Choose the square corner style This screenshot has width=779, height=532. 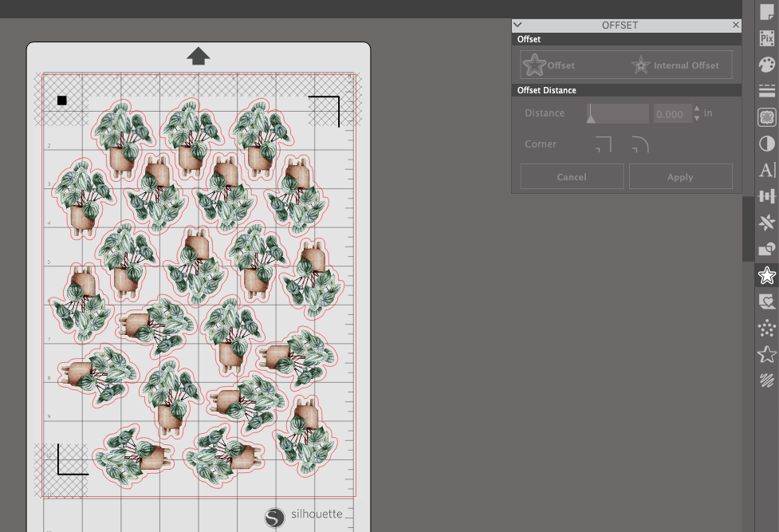[x=602, y=144]
